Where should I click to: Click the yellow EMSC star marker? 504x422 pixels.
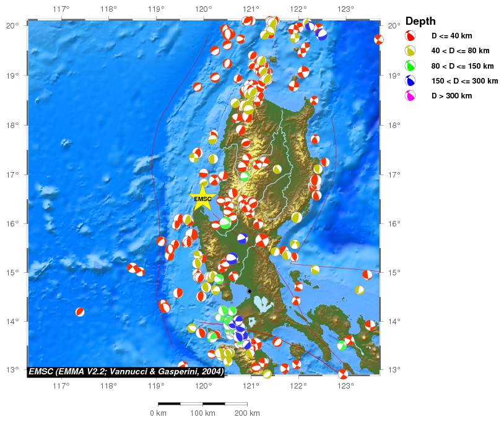click(x=202, y=199)
